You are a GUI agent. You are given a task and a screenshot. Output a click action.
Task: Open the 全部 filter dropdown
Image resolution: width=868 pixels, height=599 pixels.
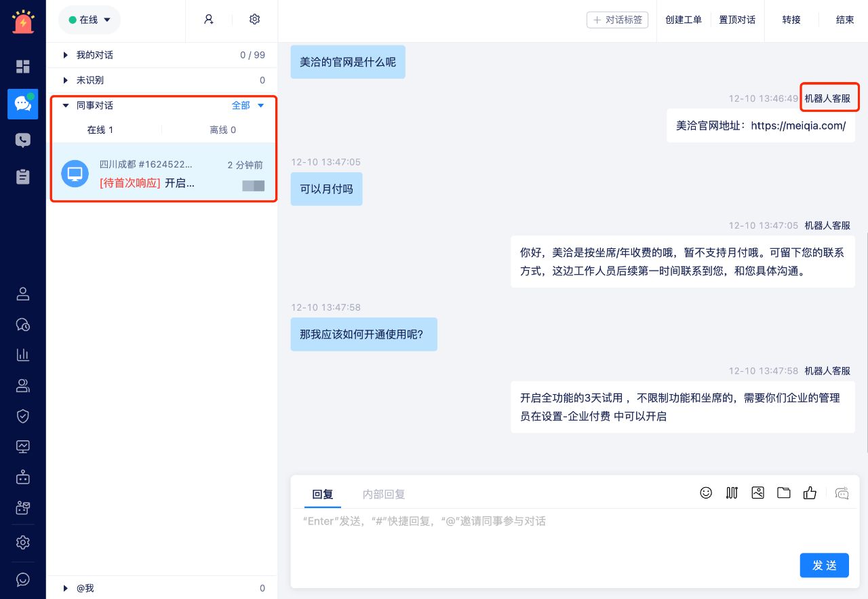pyautogui.click(x=248, y=105)
